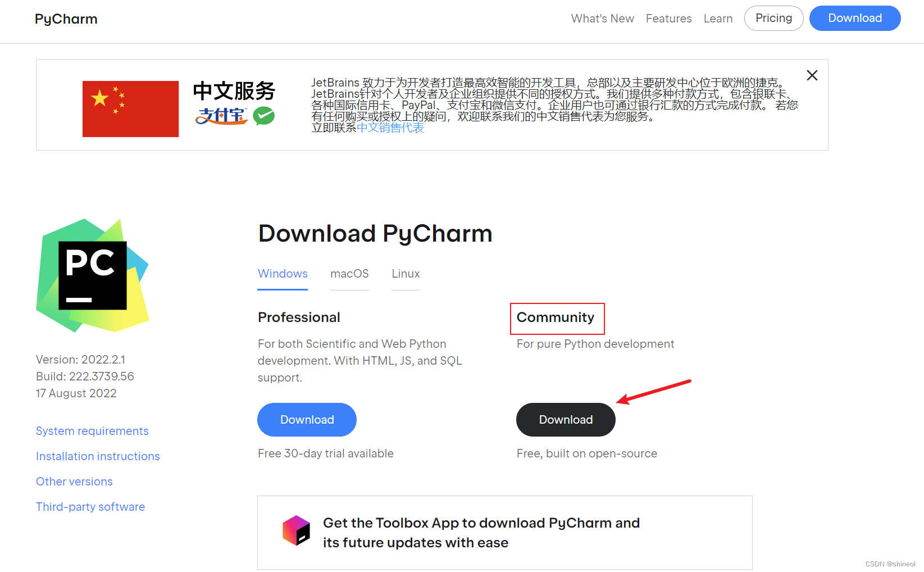924x572 pixels.
Task: Open the What's New page
Action: [603, 19]
